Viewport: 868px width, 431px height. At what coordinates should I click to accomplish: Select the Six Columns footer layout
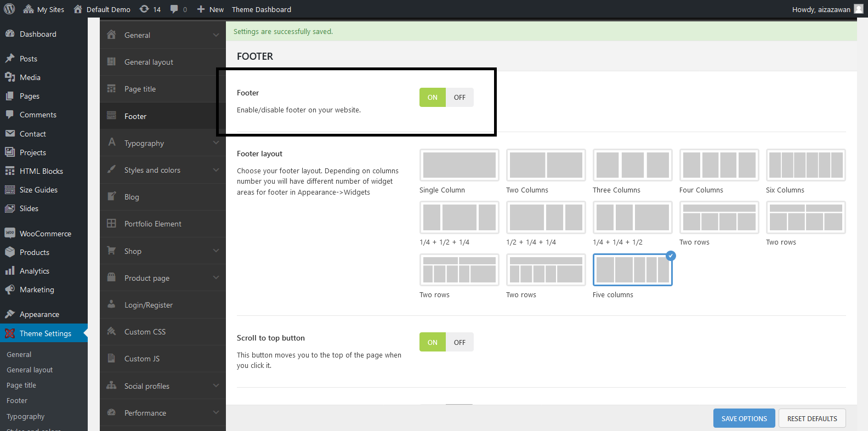click(806, 165)
